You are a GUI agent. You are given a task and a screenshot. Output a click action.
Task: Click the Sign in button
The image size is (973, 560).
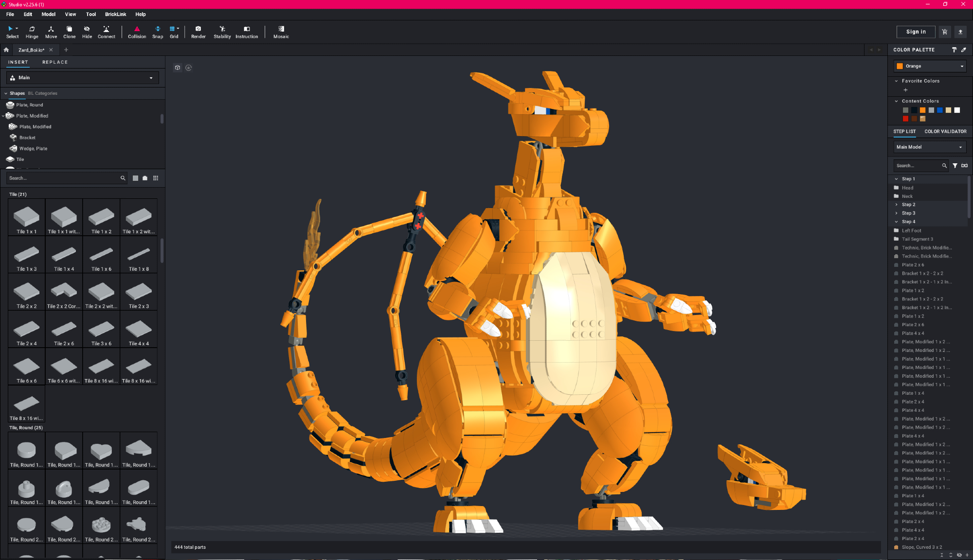point(916,32)
